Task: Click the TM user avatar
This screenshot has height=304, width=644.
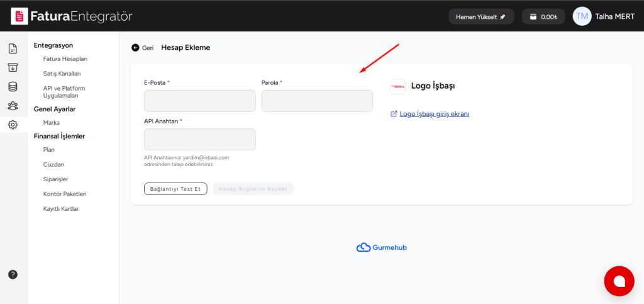Action: click(582, 16)
